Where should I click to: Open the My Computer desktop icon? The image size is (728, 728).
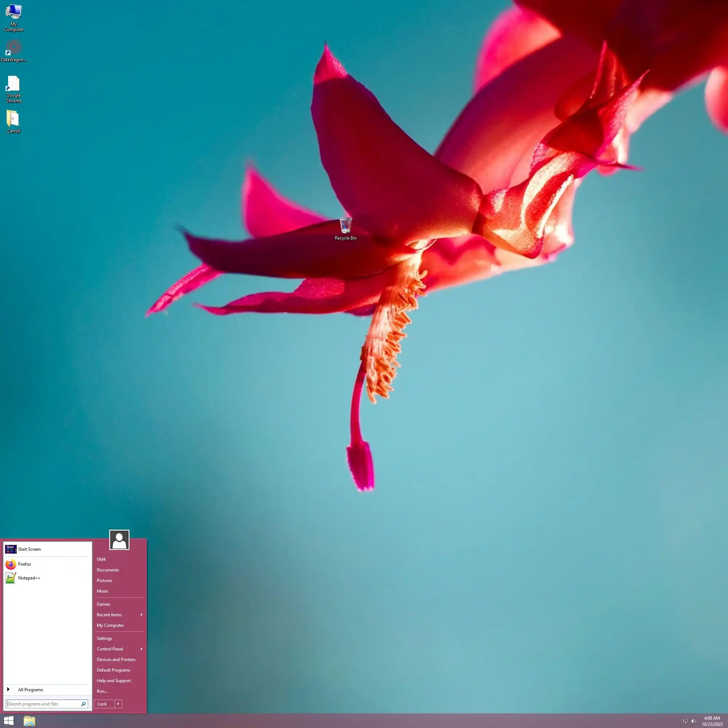point(13,12)
